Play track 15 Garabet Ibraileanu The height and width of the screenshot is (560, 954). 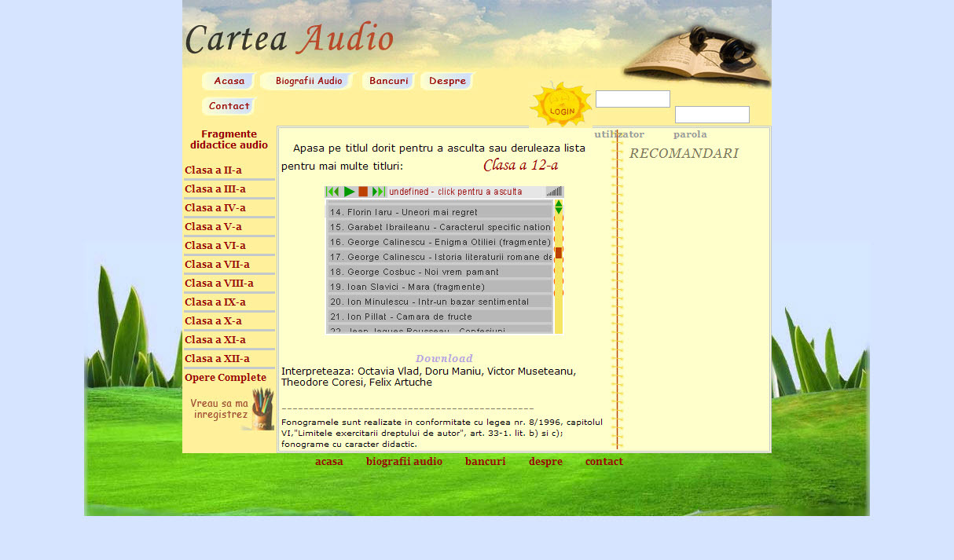coord(440,227)
